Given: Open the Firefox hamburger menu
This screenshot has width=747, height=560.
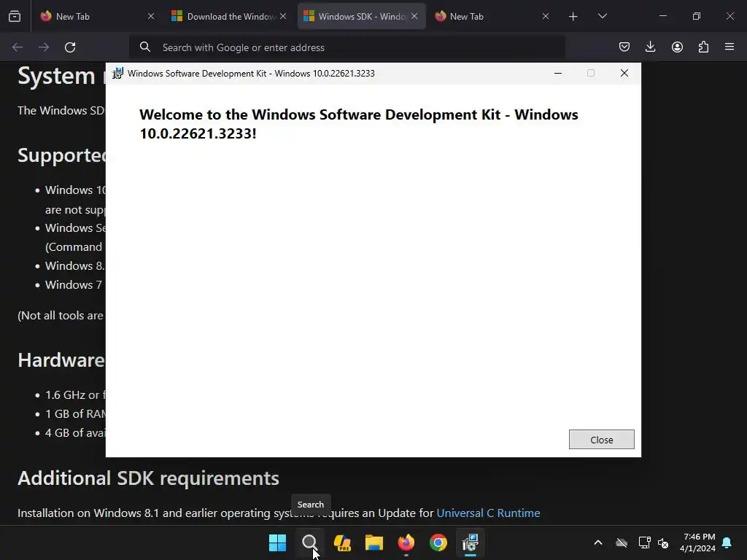Looking at the screenshot, I should click(729, 47).
